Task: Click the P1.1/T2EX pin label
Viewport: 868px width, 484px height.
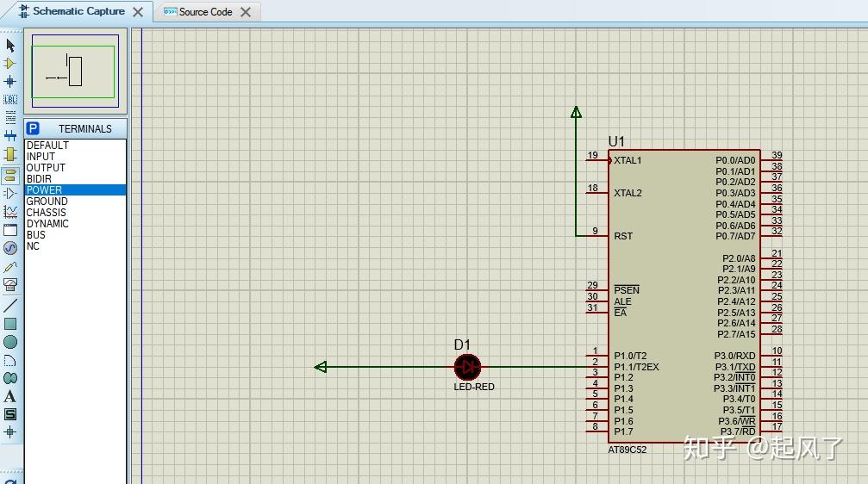Action: 637,367
